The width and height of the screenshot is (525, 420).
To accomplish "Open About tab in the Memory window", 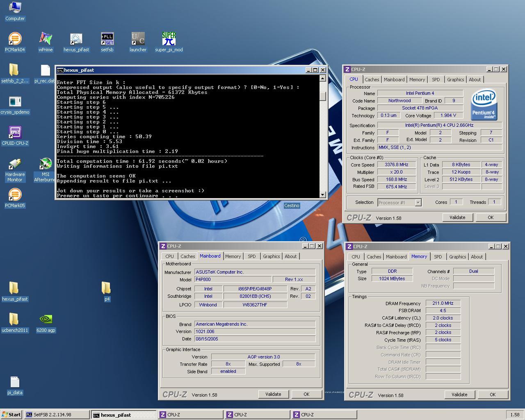I will point(477,257).
